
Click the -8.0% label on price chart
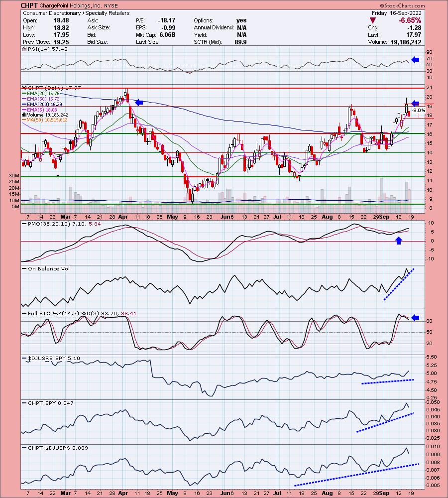click(x=418, y=111)
